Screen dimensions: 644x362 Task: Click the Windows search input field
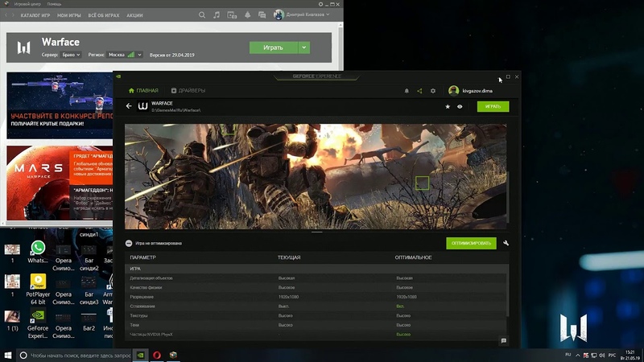tap(80, 356)
